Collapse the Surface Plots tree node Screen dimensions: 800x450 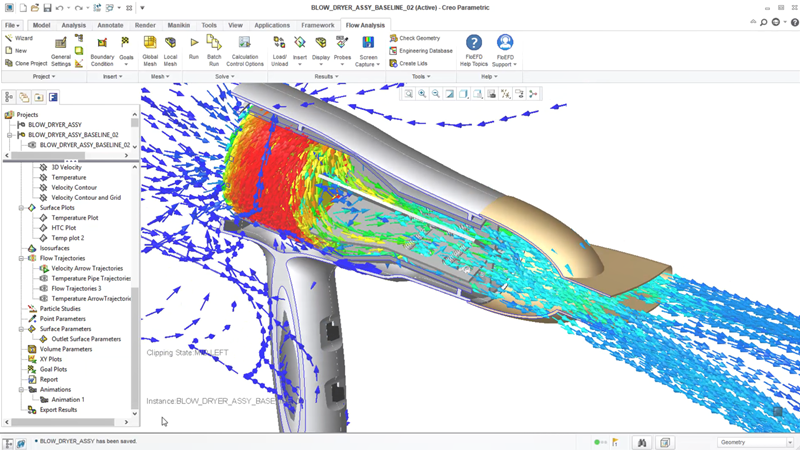pos(22,208)
